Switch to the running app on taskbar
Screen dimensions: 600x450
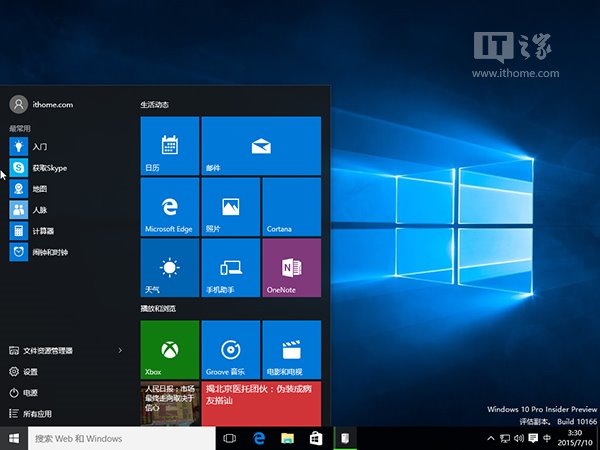point(345,439)
